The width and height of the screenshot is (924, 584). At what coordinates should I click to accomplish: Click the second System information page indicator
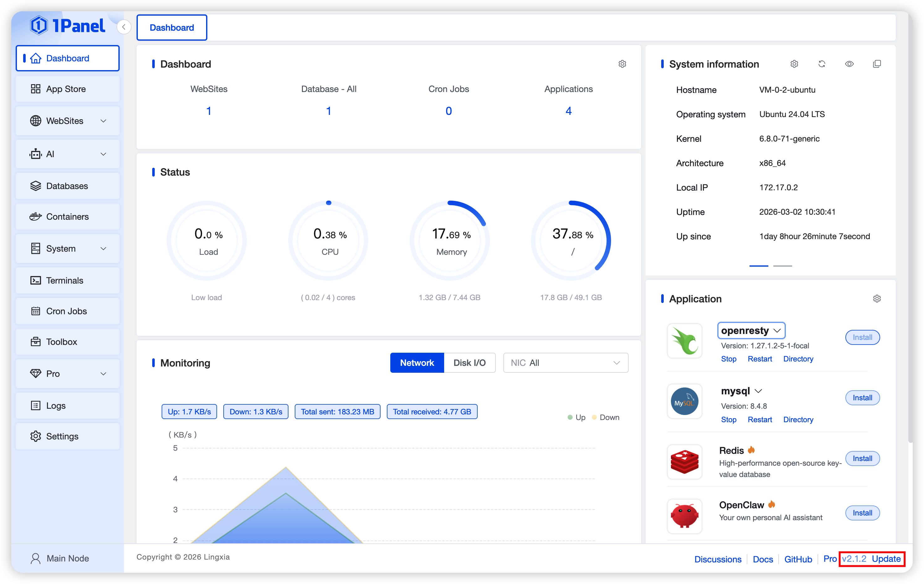(782, 266)
